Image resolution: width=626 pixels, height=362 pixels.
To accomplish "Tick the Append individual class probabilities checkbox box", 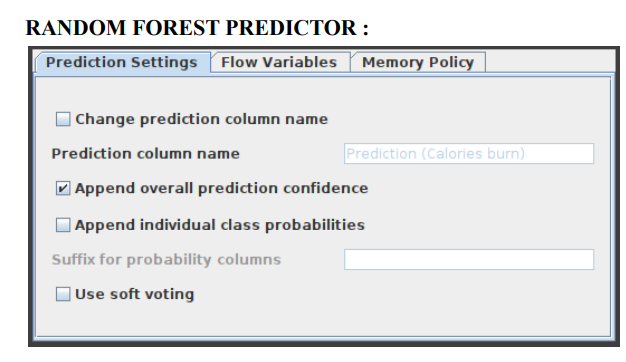I will tap(63, 225).
